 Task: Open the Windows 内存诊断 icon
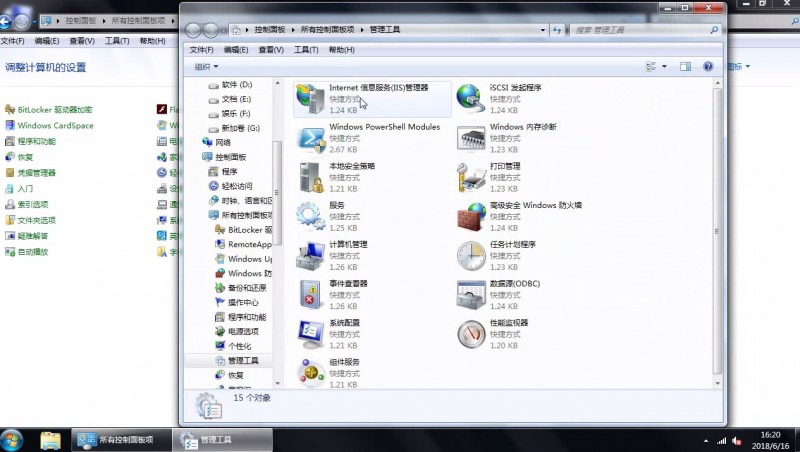click(x=470, y=138)
